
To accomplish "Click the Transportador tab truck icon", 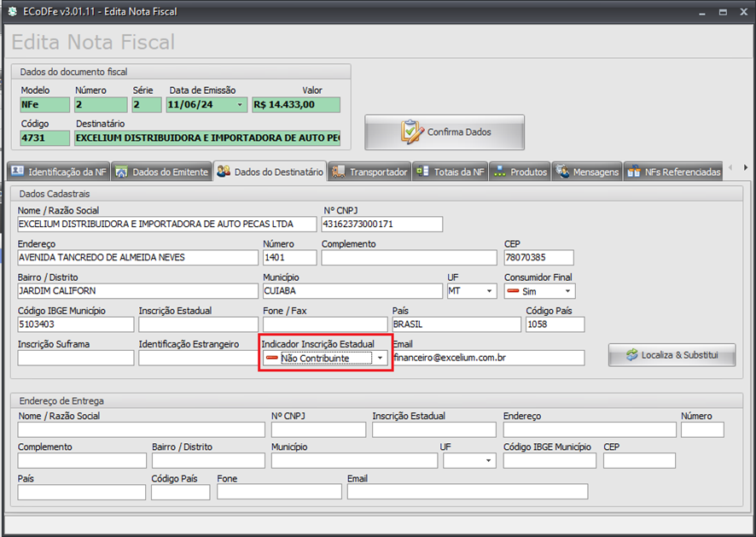I will click(x=338, y=172).
